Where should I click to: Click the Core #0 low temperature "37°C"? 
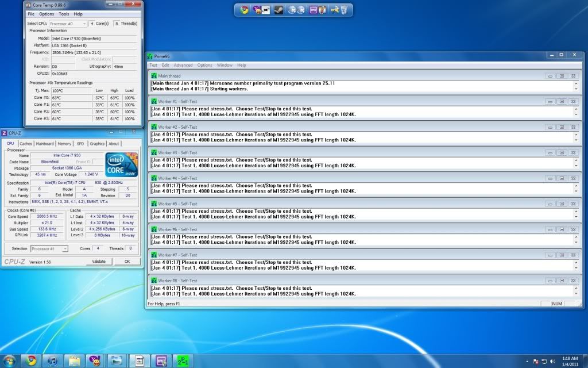(99, 98)
